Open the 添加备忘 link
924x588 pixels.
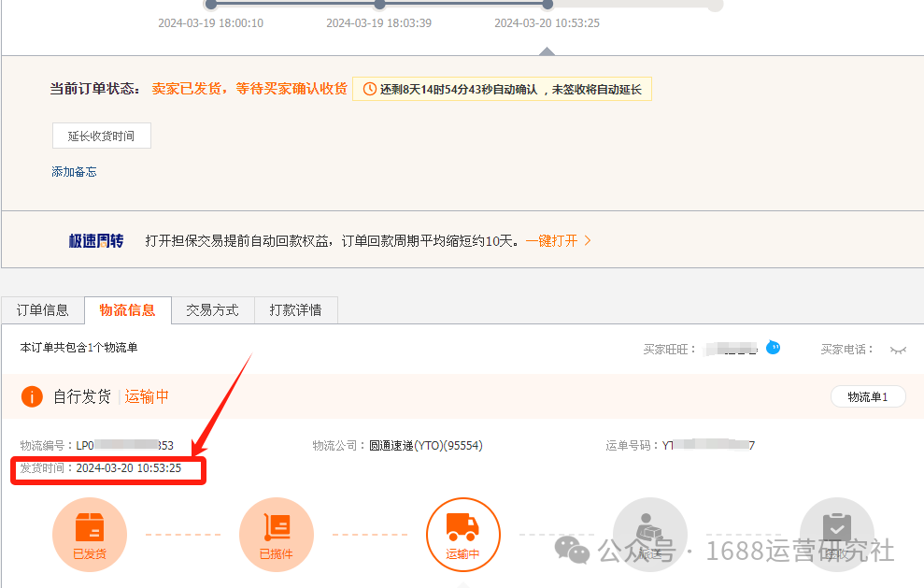(74, 172)
